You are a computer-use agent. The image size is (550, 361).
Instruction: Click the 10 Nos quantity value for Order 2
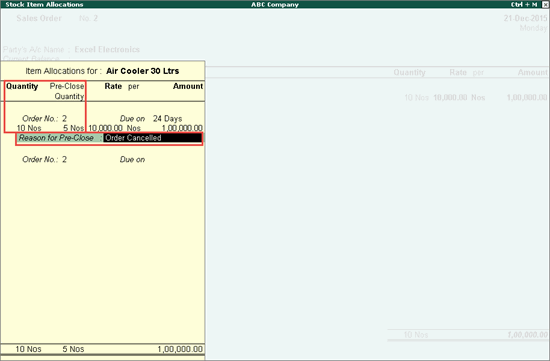pyautogui.click(x=29, y=128)
